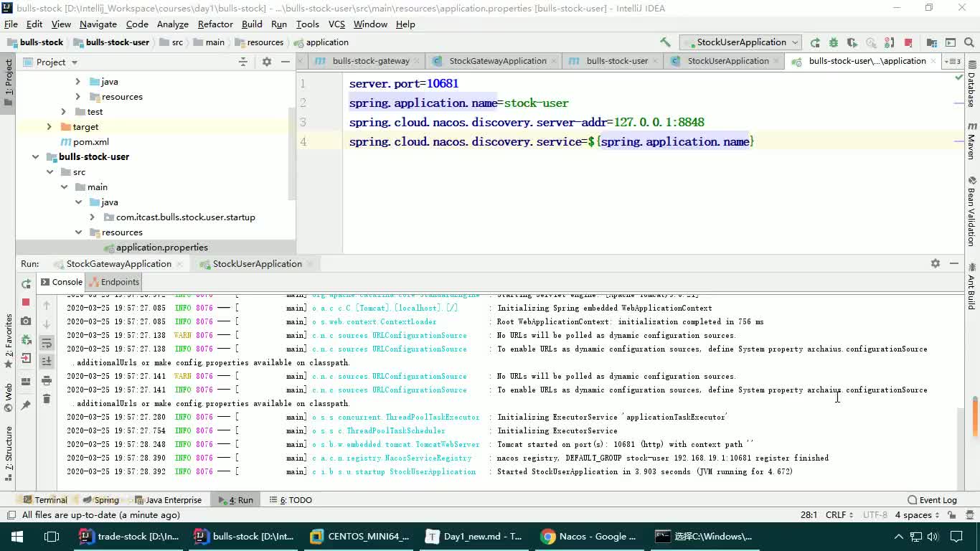Print console output with printer icon
Viewport: 980px width, 551px height.
coord(47,380)
